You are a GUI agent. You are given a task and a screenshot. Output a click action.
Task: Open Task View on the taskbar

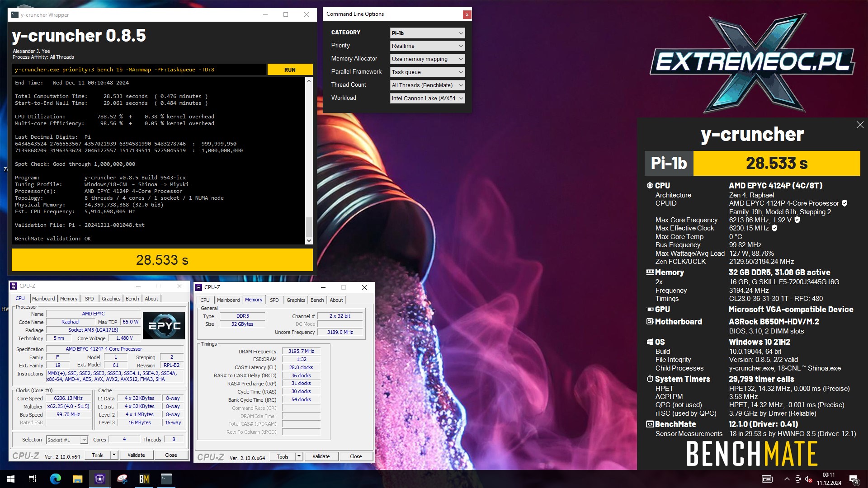(33, 479)
